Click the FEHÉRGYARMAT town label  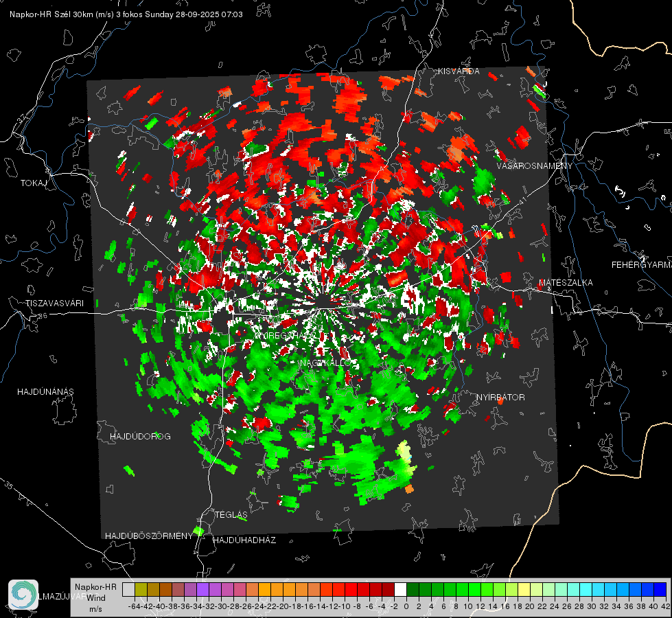coord(641,265)
